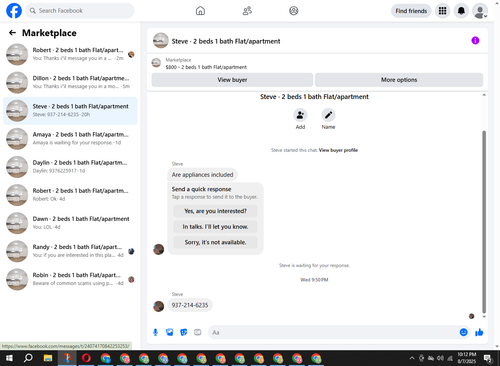This screenshot has width=500, height=366.
Task: Open the newer Robert chat saying Thanks
Action: tap(70, 54)
